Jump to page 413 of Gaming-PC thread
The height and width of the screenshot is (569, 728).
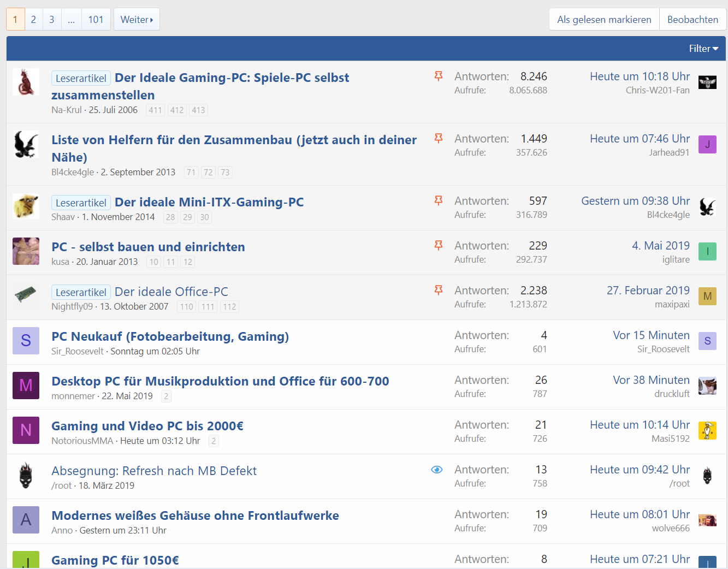[198, 110]
